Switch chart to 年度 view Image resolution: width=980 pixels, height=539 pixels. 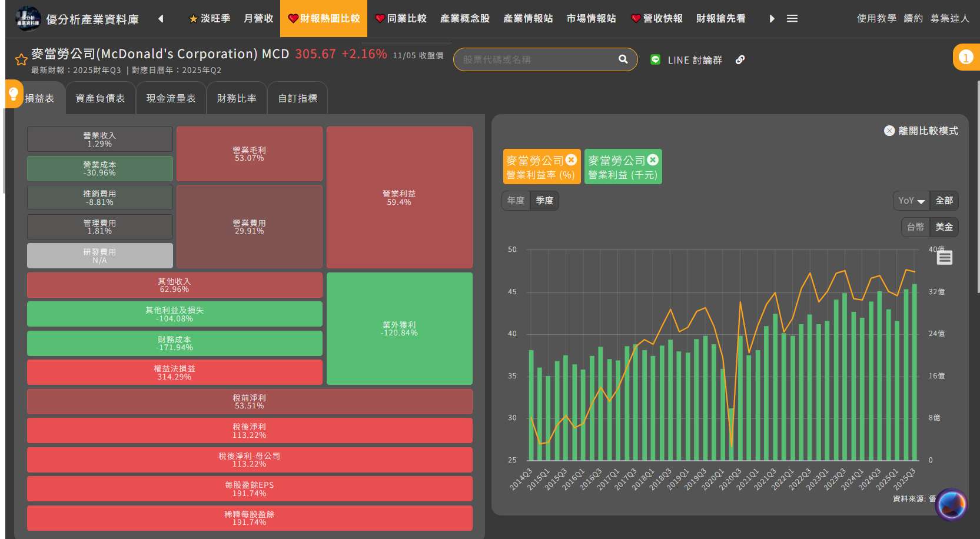(516, 201)
